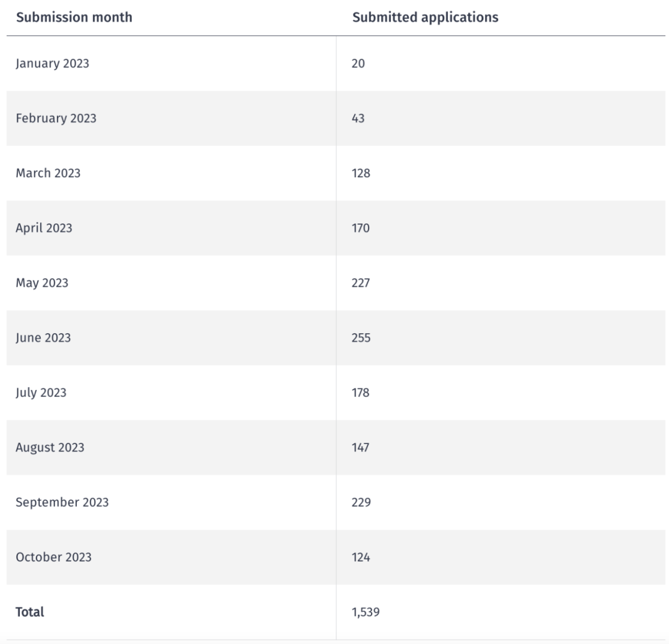Select the August 2023 row label
Viewport: 669px width, 644px height.
50,448
